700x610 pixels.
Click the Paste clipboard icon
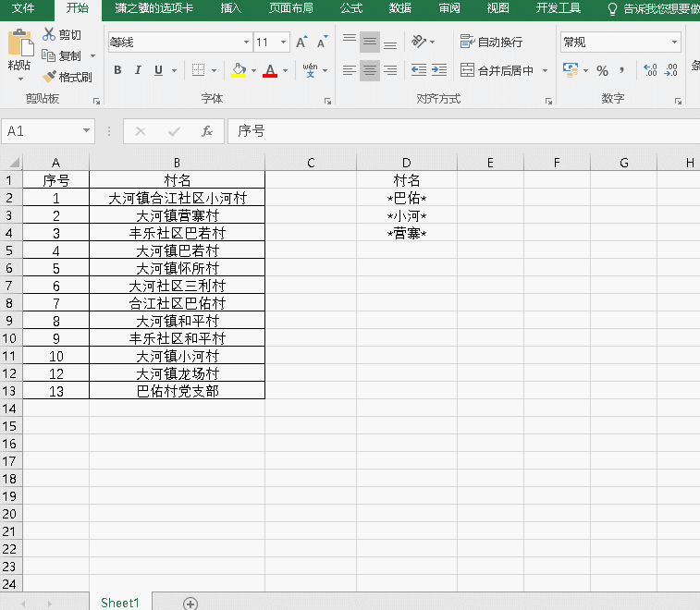tap(20, 43)
